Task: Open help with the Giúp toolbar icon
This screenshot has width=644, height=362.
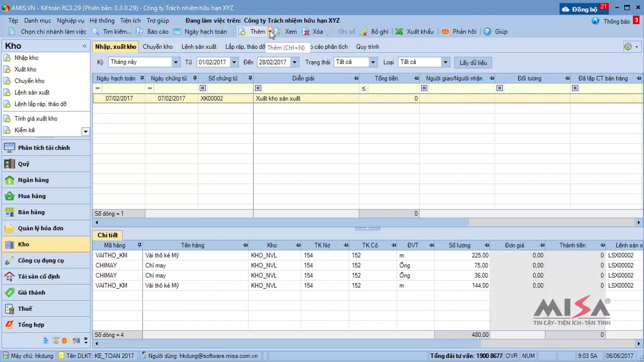Action: 487,32
